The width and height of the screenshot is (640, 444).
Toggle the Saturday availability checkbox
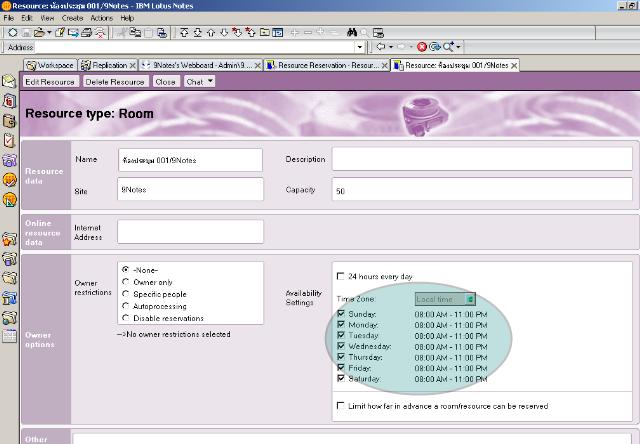click(341, 378)
